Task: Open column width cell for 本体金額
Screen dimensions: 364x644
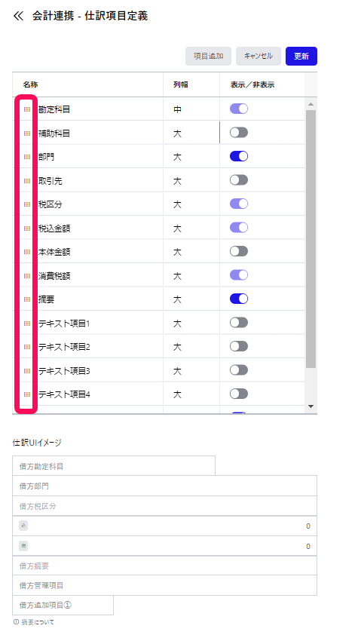Action: [191, 252]
